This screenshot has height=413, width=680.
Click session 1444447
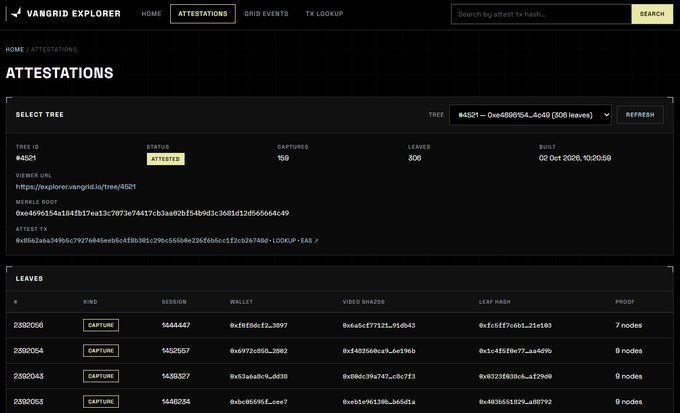pyautogui.click(x=176, y=325)
